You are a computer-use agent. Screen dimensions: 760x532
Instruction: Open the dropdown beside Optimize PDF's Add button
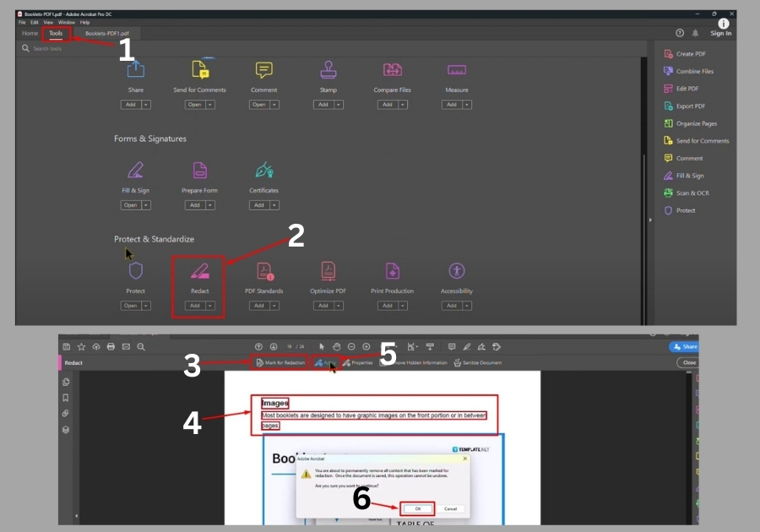[339, 306]
